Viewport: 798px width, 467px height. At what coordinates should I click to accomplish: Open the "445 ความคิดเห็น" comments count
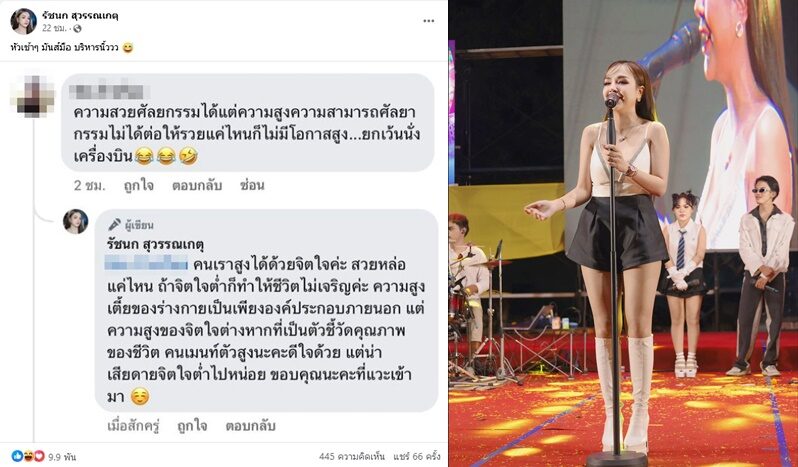[x=352, y=456]
